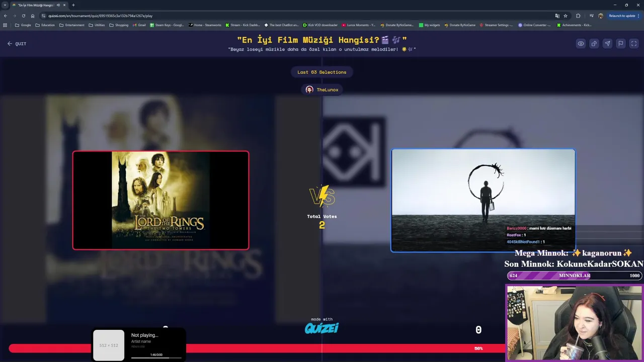This screenshot has height=362, width=644.
Task: Open the Stream - Kick Dashboard bookmark
Action: coord(243,25)
